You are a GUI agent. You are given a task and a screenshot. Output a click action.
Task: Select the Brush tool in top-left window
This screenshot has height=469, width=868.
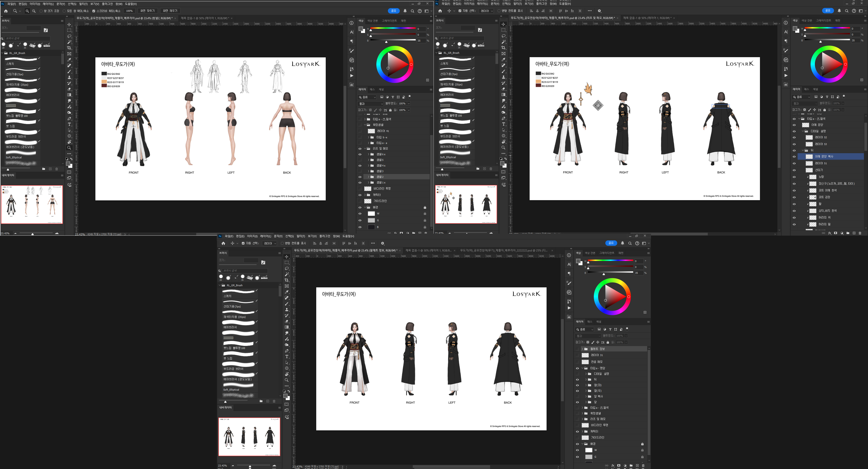coord(69,71)
